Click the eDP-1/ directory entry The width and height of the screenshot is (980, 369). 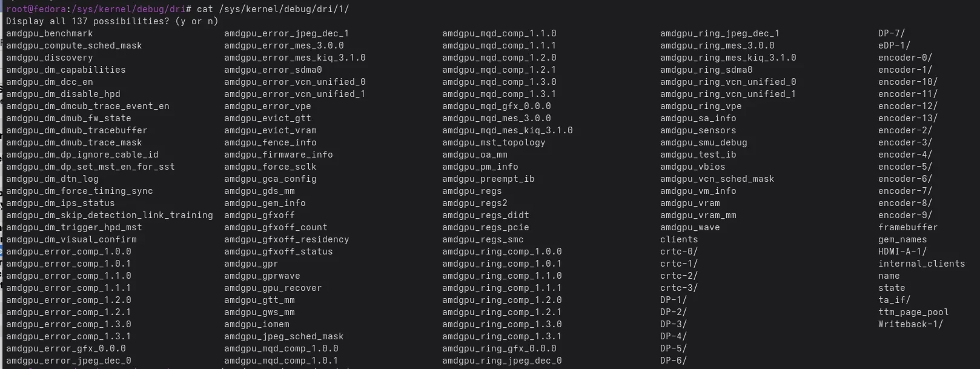tap(894, 45)
